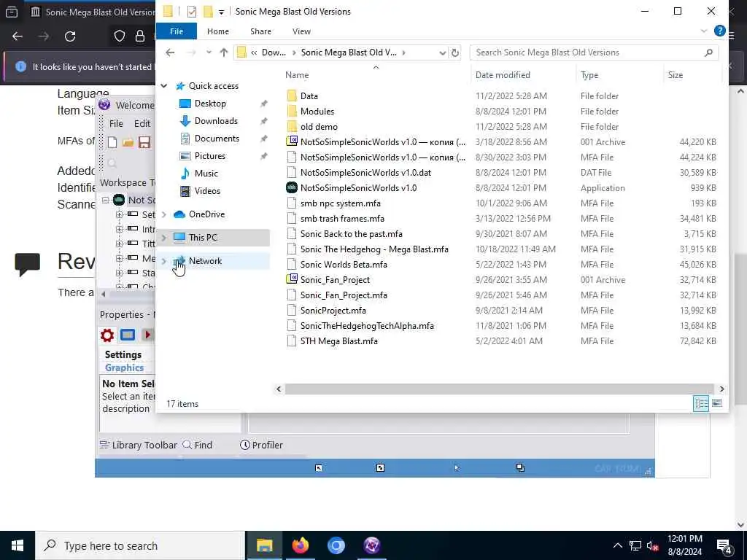747x560 pixels.
Task: Select the Network item in navigation pane
Action: tap(205, 261)
